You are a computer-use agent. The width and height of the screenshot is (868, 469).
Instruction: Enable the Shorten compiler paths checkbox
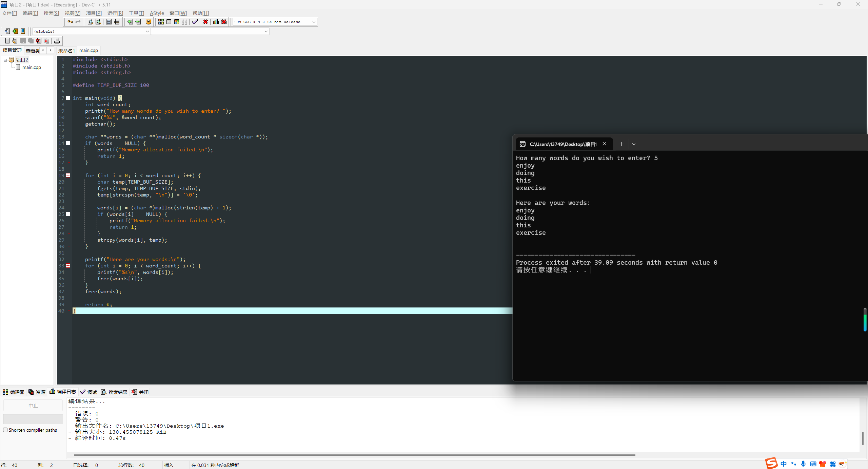tap(5, 430)
